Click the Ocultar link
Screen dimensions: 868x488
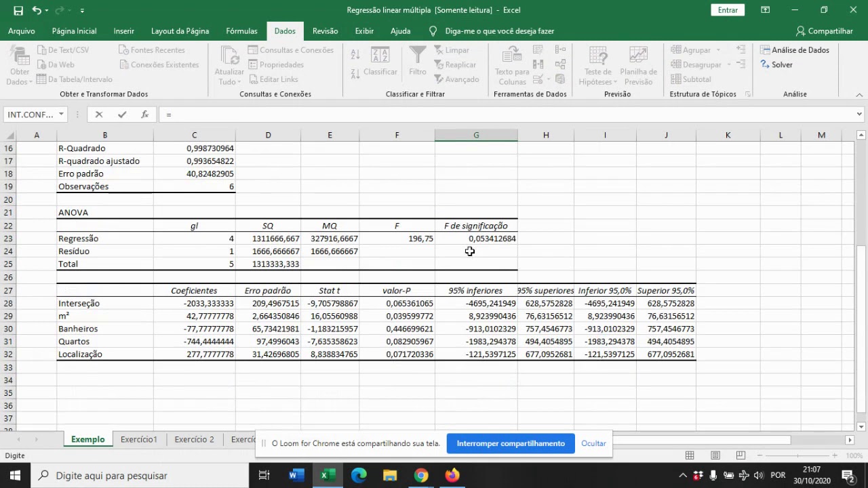coord(593,443)
